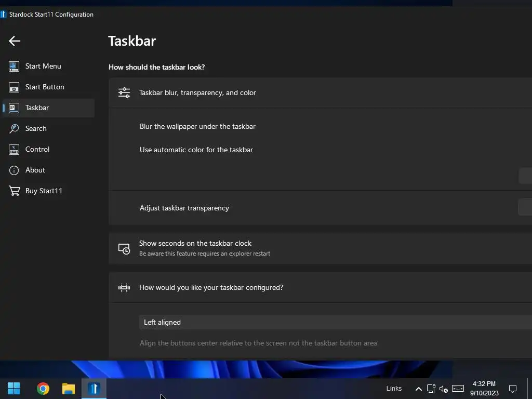Viewport: 532px width, 399px height.
Task: Click the Start Menu sidebar icon
Action: [14, 66]
